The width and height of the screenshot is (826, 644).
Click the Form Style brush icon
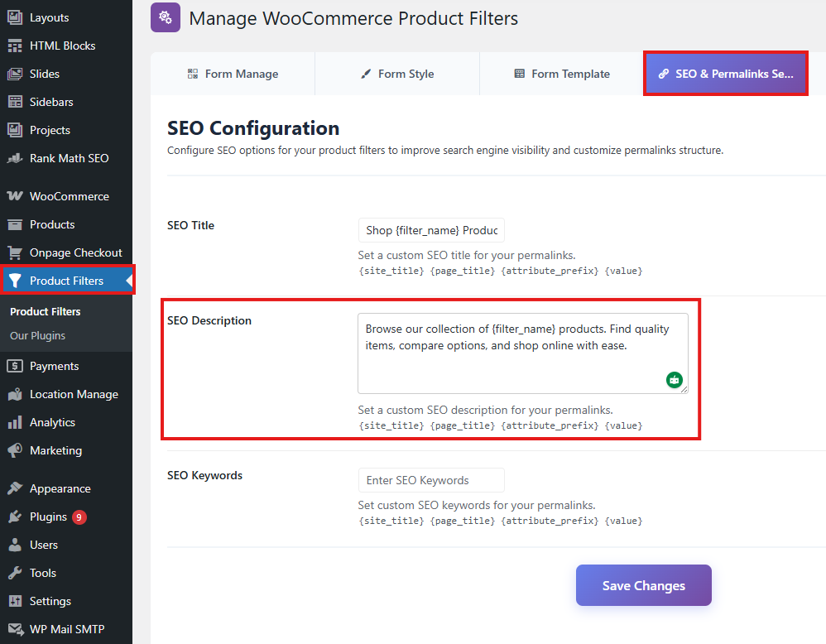[366, 74]
